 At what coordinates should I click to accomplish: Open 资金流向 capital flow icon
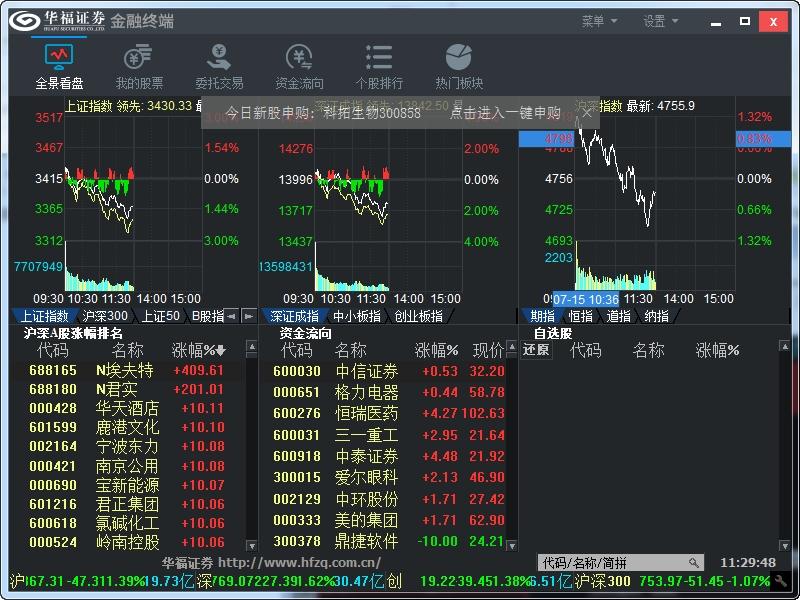point(299,66)
